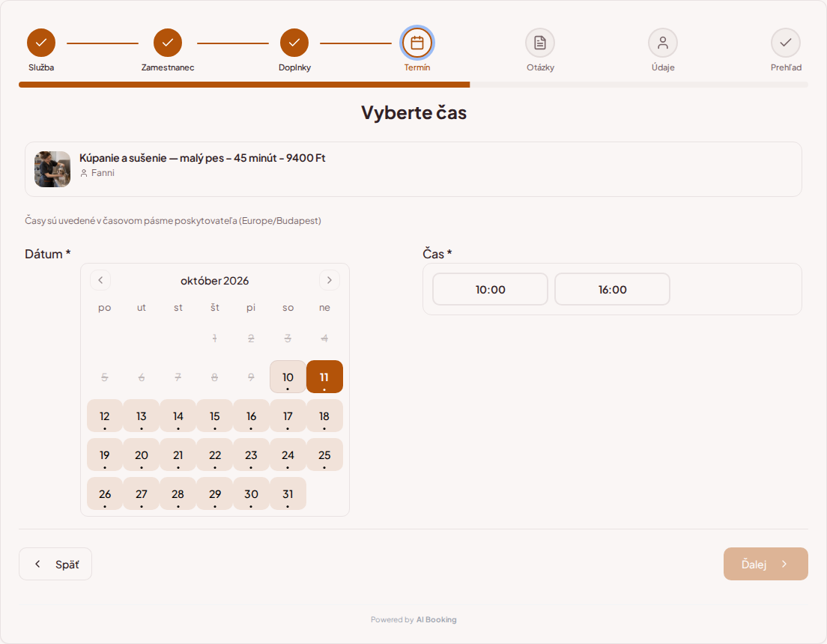
Task: Pick October 13 date
Action: (x=142, y=416)
